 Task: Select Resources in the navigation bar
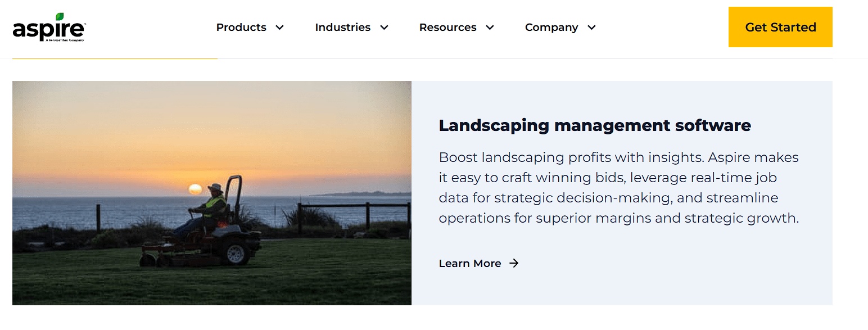click(447, 27)
